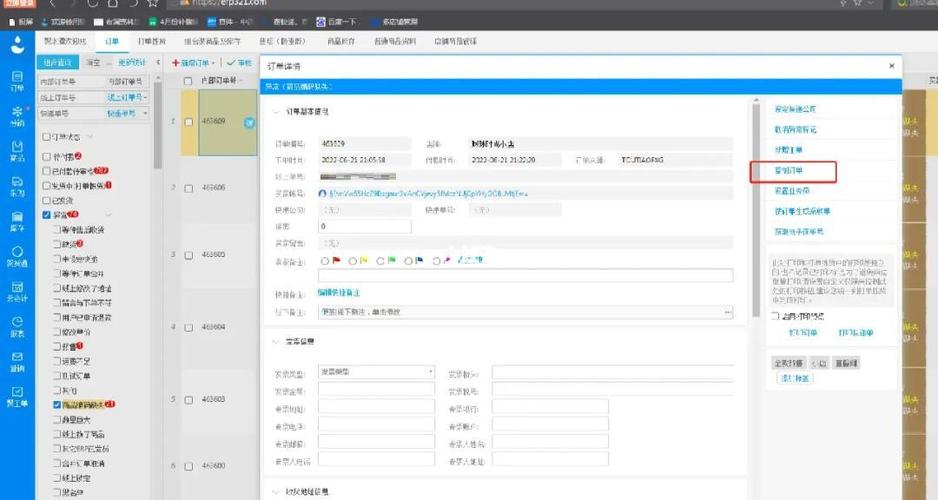Collapse the 订单基本信息 section

276,112
